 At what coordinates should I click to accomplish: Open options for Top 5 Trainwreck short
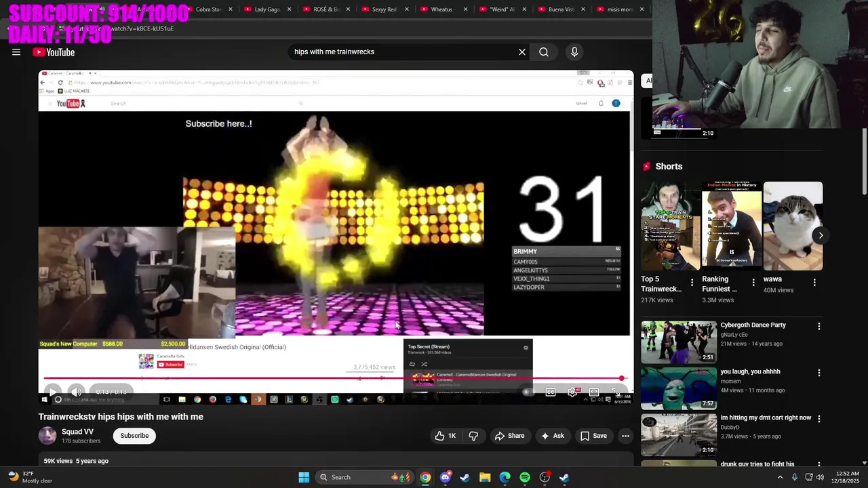(692, 282)
